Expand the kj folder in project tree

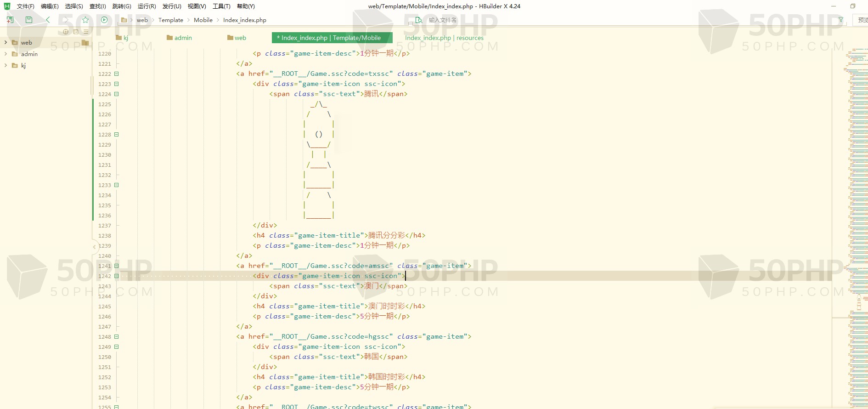[6, 65]
